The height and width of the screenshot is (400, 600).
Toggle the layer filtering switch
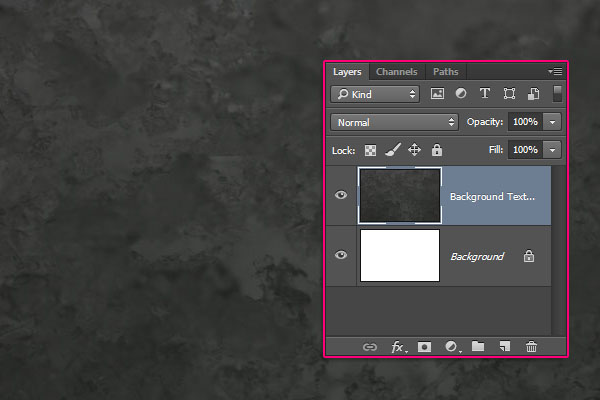coord(557,94)
